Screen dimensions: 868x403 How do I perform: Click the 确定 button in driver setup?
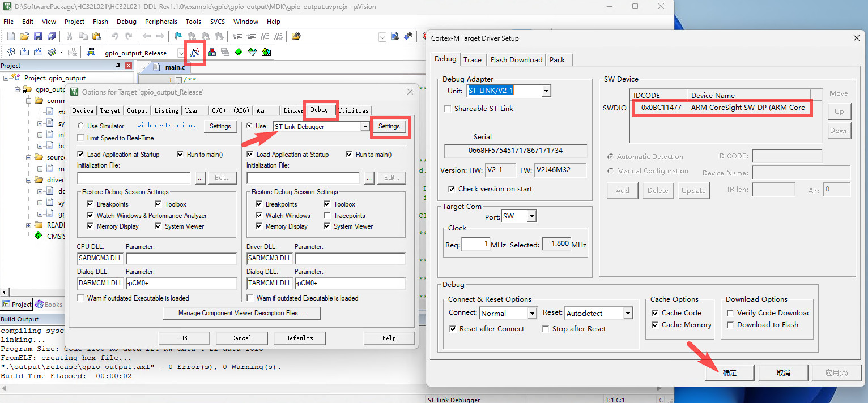tap(730, 372)
